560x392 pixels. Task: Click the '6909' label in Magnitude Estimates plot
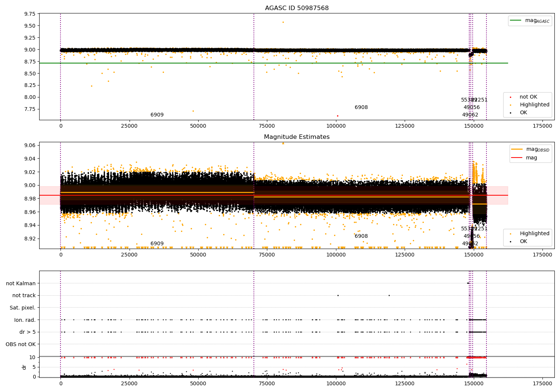point(157,244)
